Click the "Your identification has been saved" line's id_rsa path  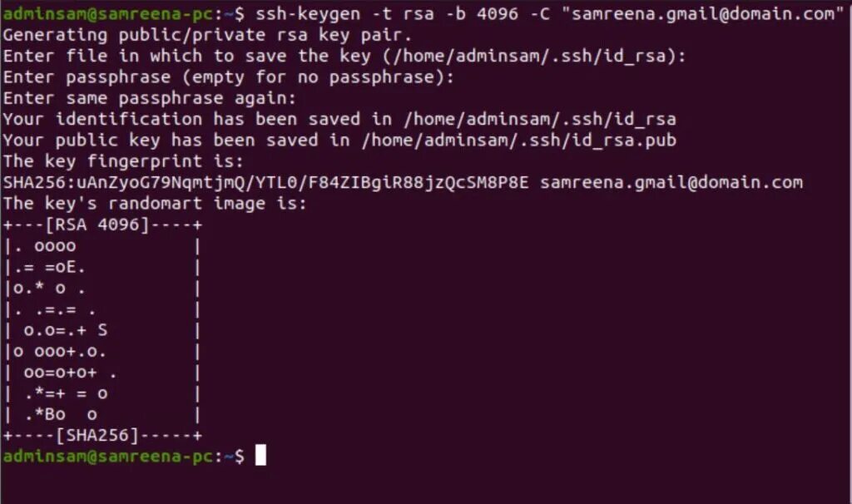(x=539, y=119)
